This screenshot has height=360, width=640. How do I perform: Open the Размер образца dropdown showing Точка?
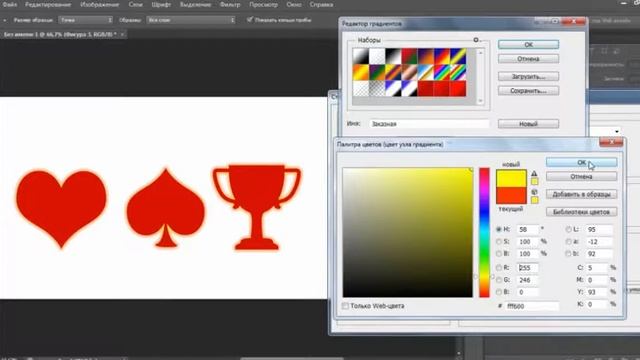click(x=86, y=20)
